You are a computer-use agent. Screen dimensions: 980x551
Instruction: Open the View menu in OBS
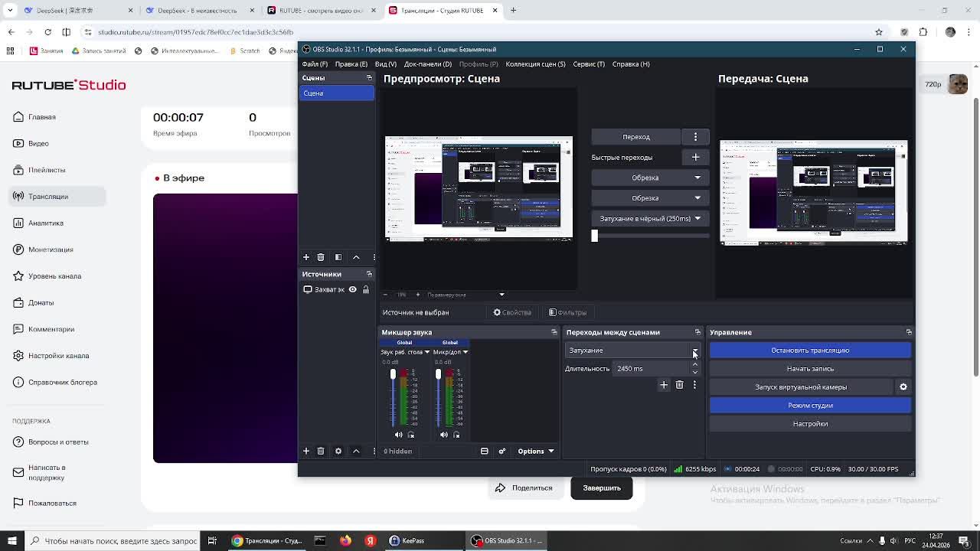pyautogui.click(x=386, y=64)
